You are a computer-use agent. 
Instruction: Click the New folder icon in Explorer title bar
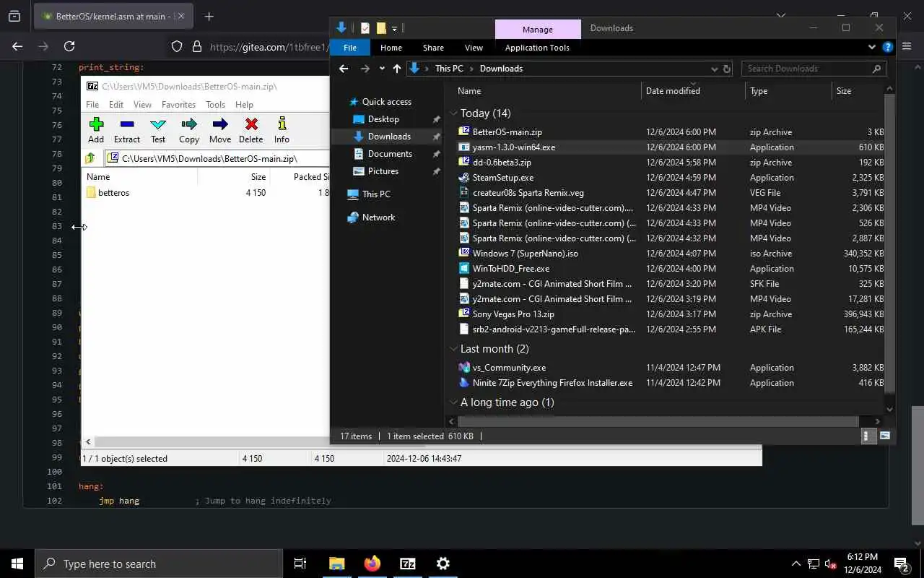[x=381, y=28]
